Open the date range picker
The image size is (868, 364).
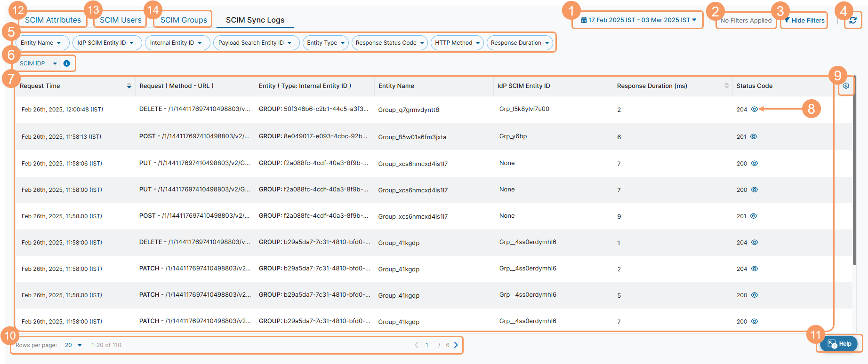tap(638, 20)
